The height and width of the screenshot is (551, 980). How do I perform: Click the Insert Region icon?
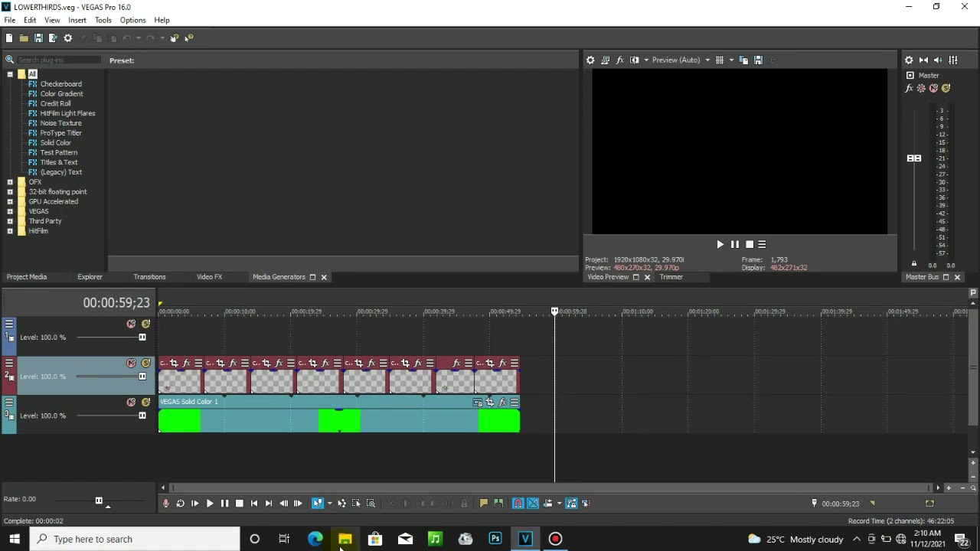tap(498, 503)
